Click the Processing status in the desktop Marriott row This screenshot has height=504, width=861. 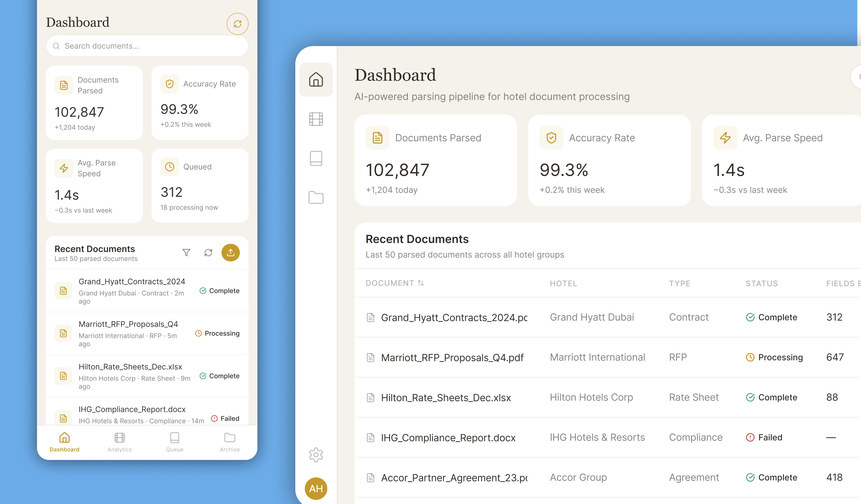point(774,357)
